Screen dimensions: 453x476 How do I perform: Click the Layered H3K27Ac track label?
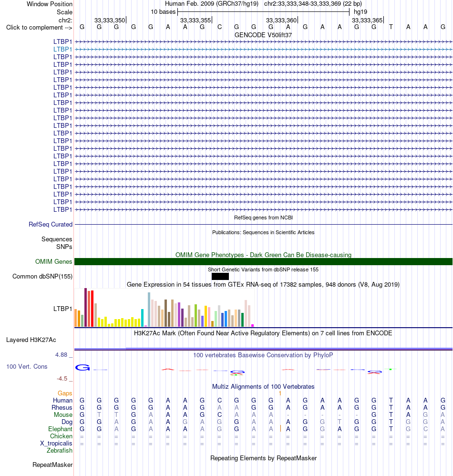point(31,340)
